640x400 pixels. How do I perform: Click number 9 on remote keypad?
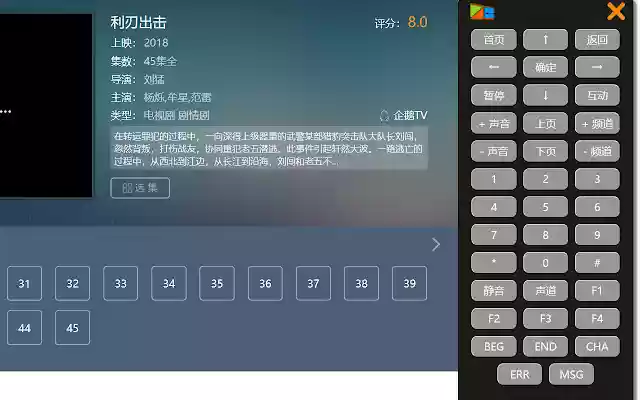[x=597, y=235]
